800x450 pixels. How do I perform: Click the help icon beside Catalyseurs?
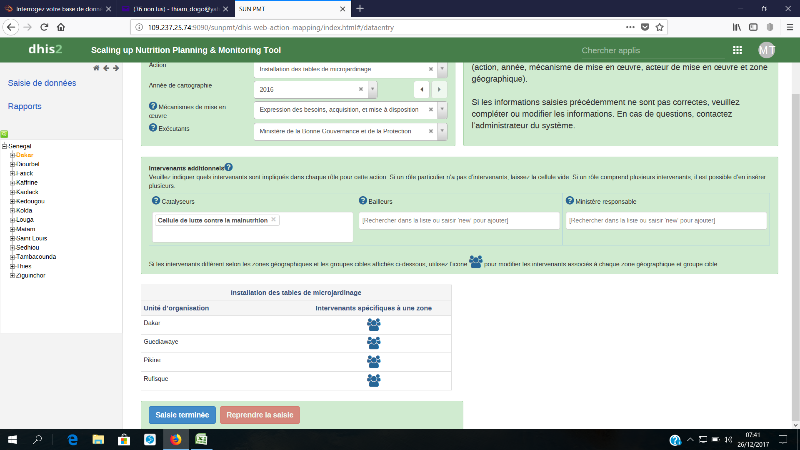pos(155,202)
